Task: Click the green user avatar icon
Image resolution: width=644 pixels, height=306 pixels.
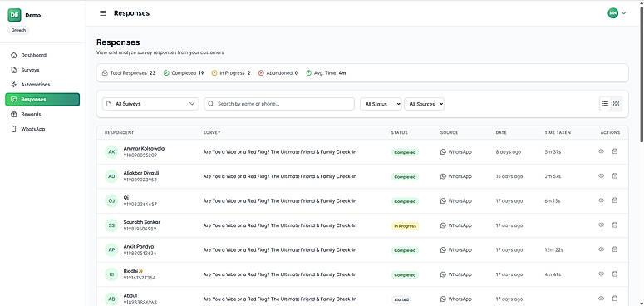Action: pos(612,13)
